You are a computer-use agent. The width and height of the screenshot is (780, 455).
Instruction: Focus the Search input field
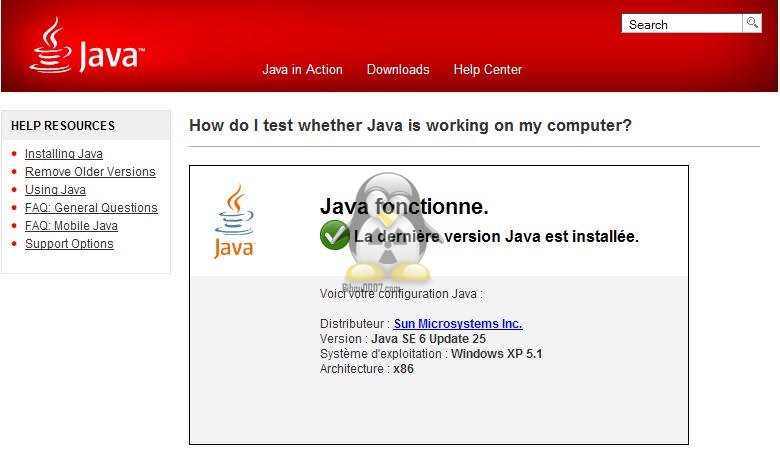pyautogui.click(x=682, y=23)
